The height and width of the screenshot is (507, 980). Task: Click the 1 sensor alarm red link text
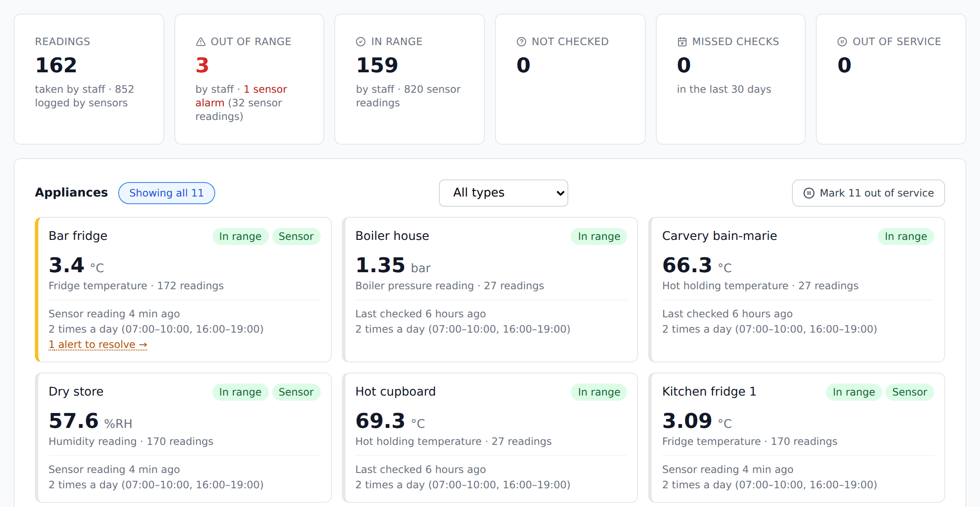pos(241,96)
